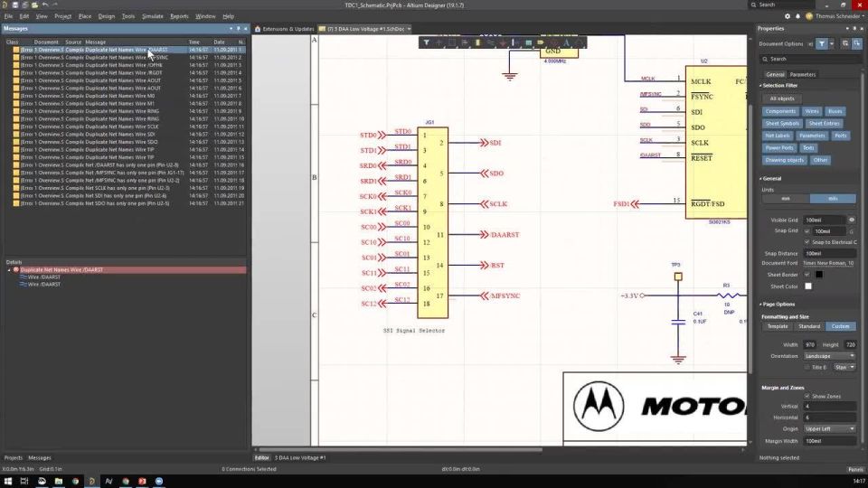Click the Search icon in the title bar
Image resolution: width=868 pixels, height=488 pixels.
(754, 5)
